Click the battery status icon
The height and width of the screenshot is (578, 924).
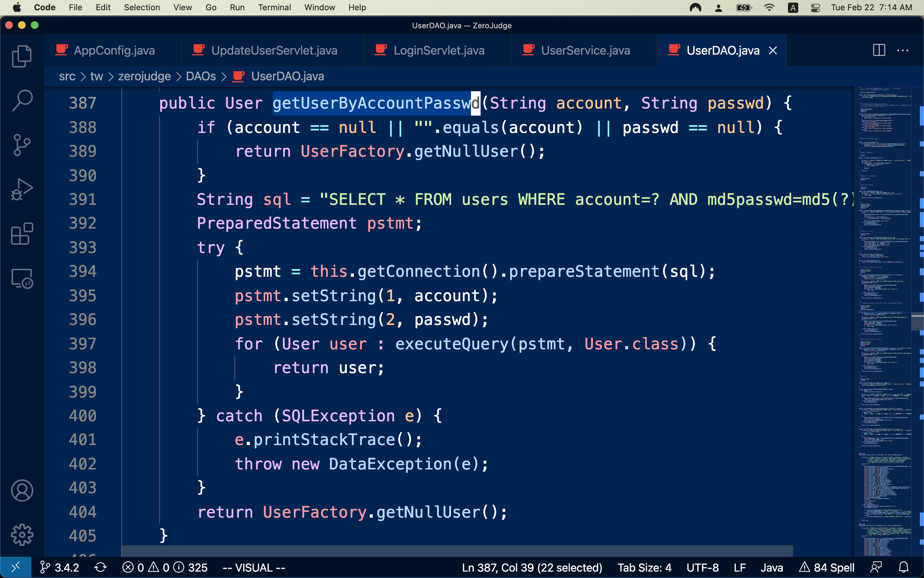(x=744, y=7)
